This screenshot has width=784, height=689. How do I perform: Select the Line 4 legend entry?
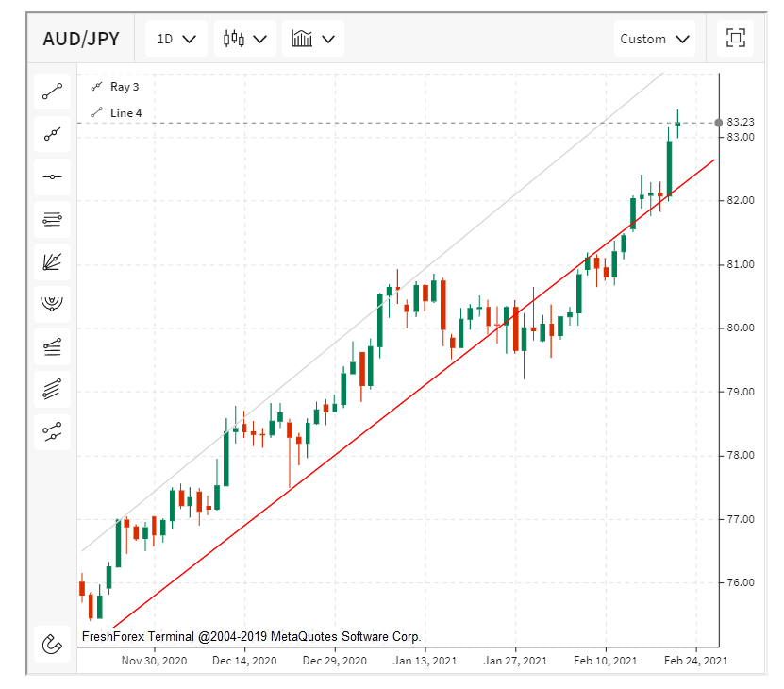116,113
